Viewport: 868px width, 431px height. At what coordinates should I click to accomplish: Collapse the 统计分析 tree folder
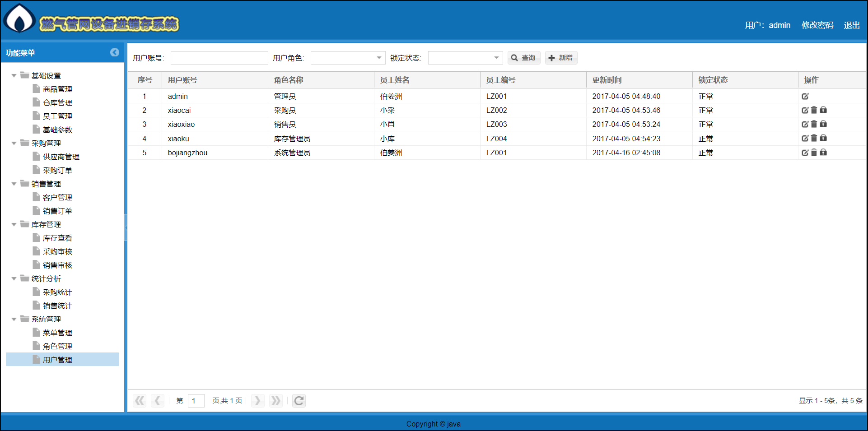click(x=14, y=278)
